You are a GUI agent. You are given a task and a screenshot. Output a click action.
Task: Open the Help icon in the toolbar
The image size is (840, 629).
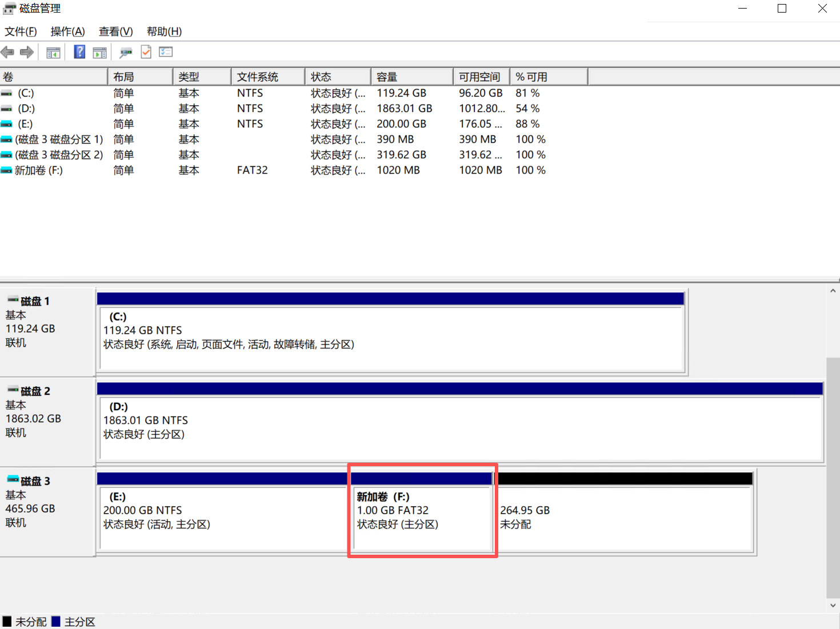pyautogui.click(x=79, y=52)
